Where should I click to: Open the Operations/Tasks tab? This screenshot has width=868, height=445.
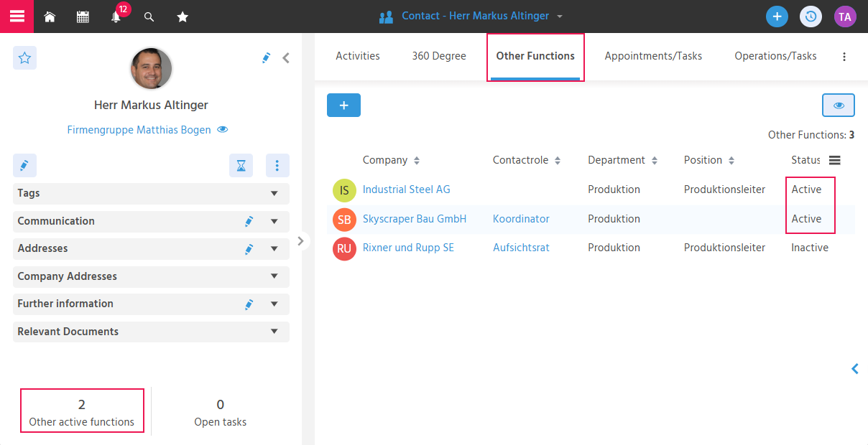[x=775, y=56]
